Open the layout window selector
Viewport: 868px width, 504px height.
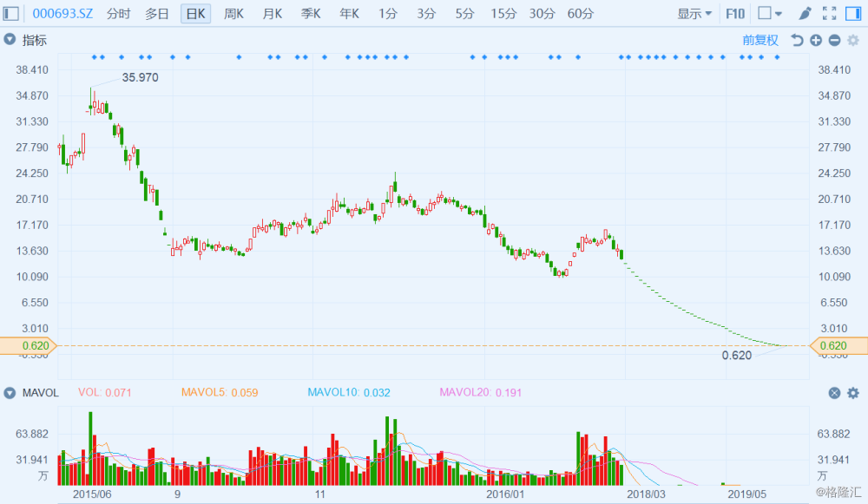[x=769, y=13]
